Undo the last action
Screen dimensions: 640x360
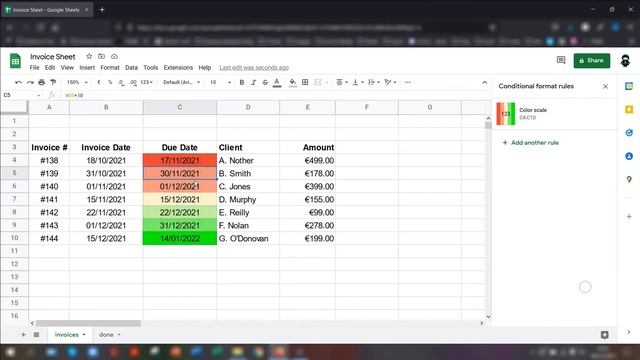point(18,82)
